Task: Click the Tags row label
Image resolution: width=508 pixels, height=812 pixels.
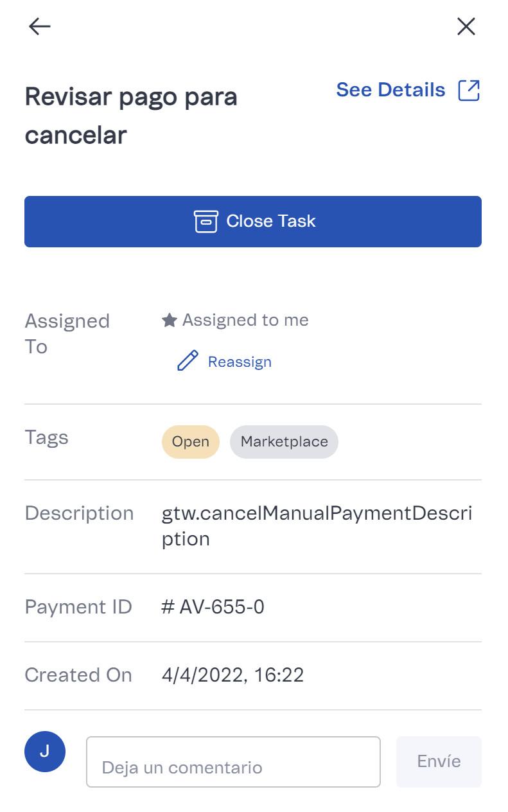Action: click(46, 437)
